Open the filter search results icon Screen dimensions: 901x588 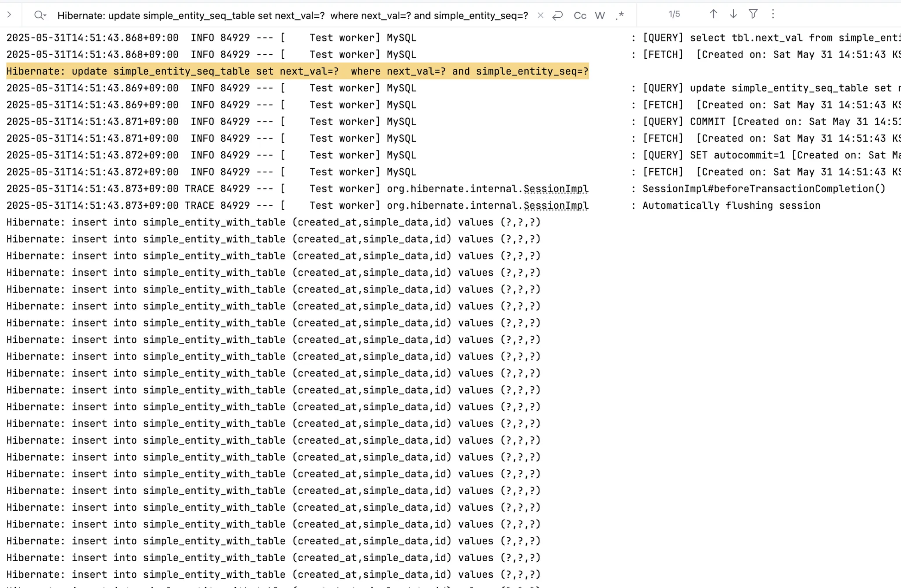(x=753, y=14)
